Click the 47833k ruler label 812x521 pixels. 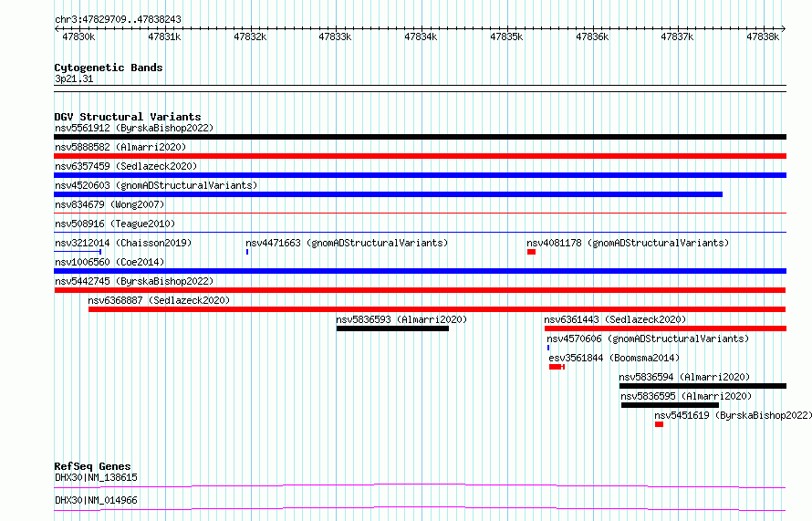[x=335, y=36]
